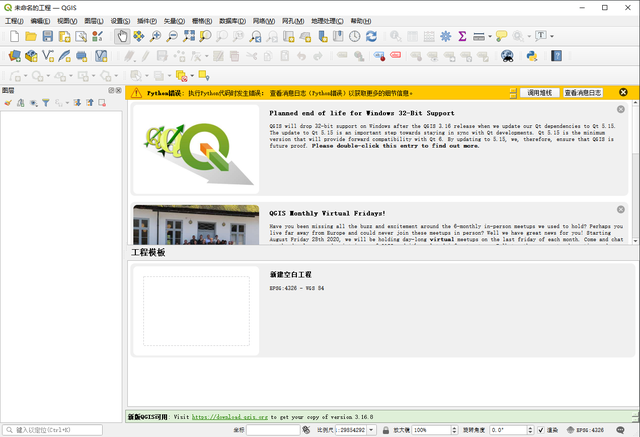Open the download.qgis.org link

click(x=230, y=417)
